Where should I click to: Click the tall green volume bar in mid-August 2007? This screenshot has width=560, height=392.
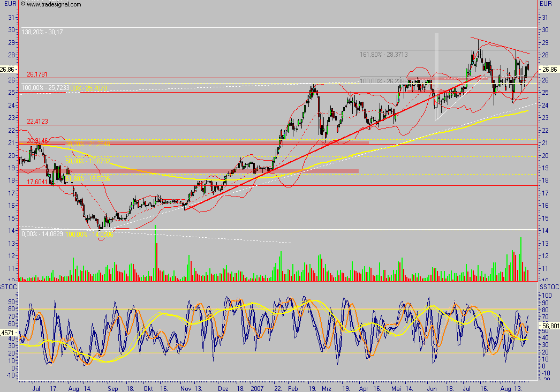click(x=521, y=259)
